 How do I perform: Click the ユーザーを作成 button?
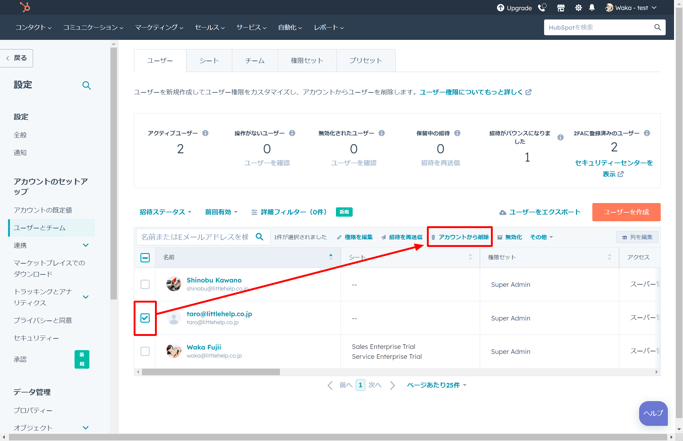coord(626,212)
